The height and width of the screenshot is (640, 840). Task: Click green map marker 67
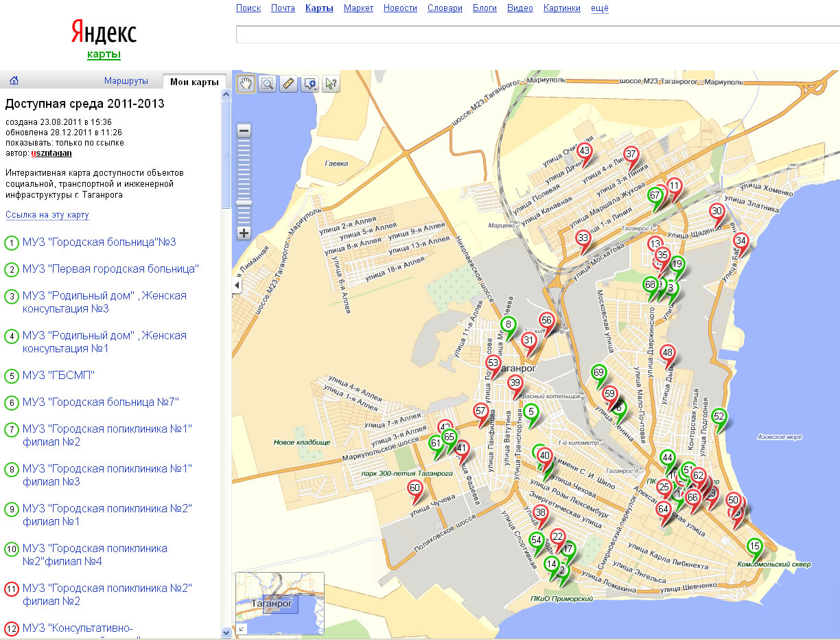click(655, 196)
